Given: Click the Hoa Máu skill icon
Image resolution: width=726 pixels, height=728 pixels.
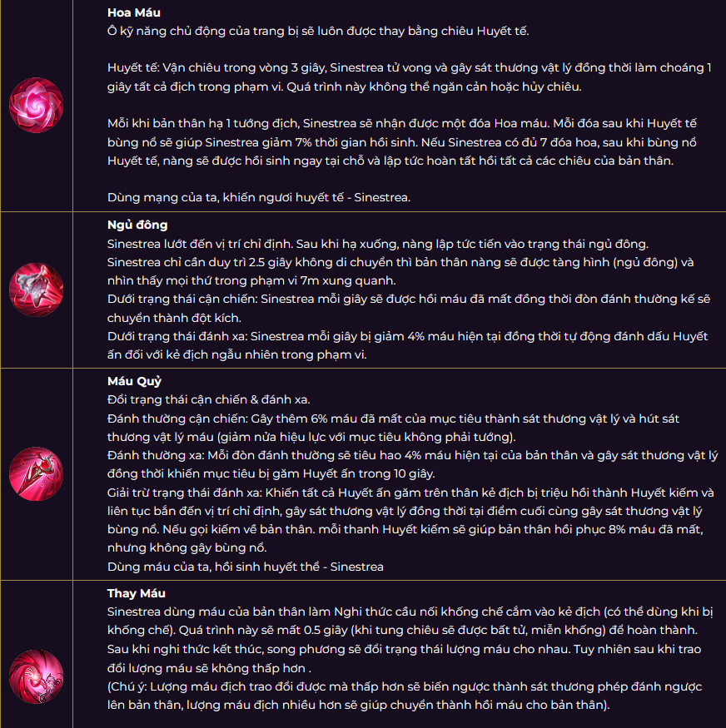Looking at the screenshot, I should pos(36,106).
